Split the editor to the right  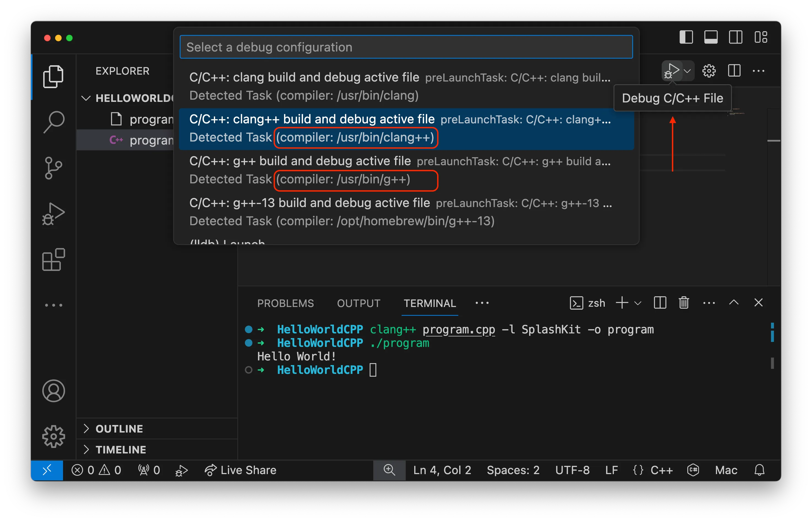(x=734, y=71)
